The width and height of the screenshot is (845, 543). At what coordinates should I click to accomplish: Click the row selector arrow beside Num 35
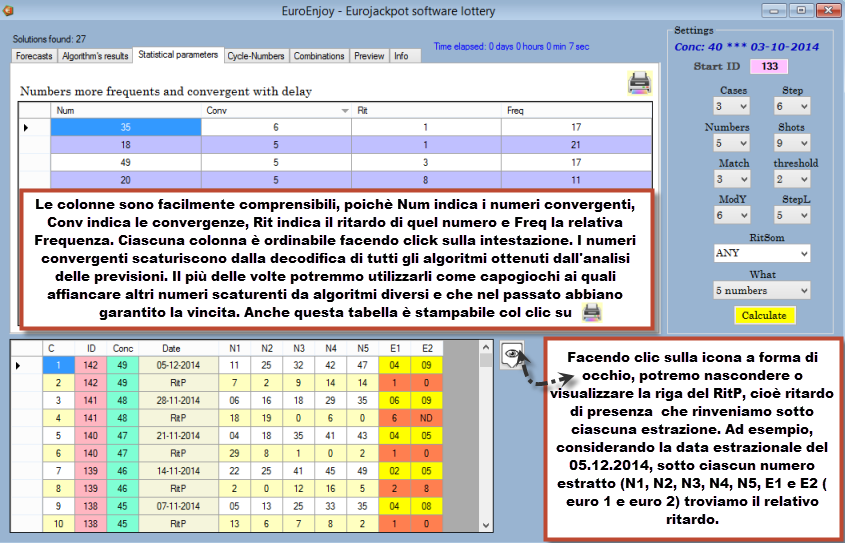click(x=34, y=127)
